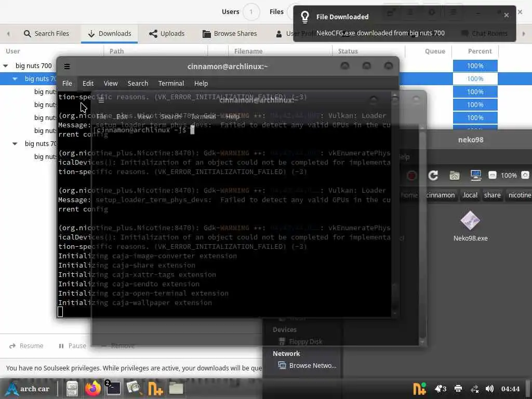The image size is (532, 399).
Task: Click the Users count indicator
Action: (251, 12)
